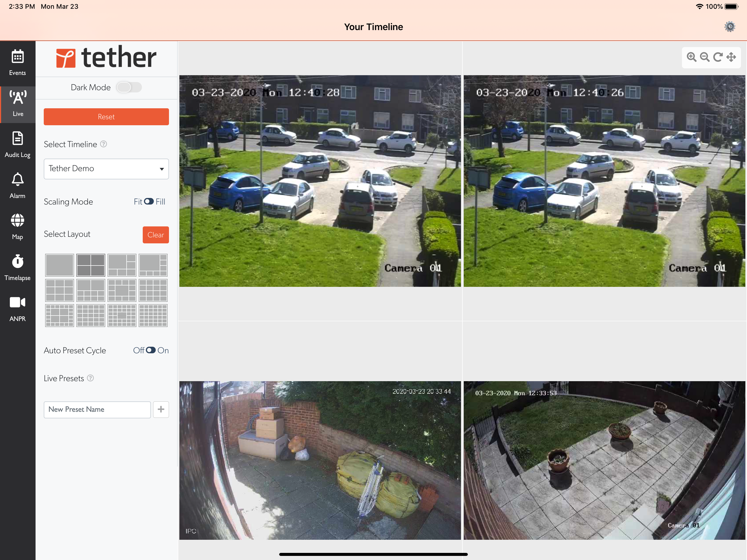The height and width of the screenshot is (560, 747).
Task: Open settings gear in the header
Action: (730, 27)
